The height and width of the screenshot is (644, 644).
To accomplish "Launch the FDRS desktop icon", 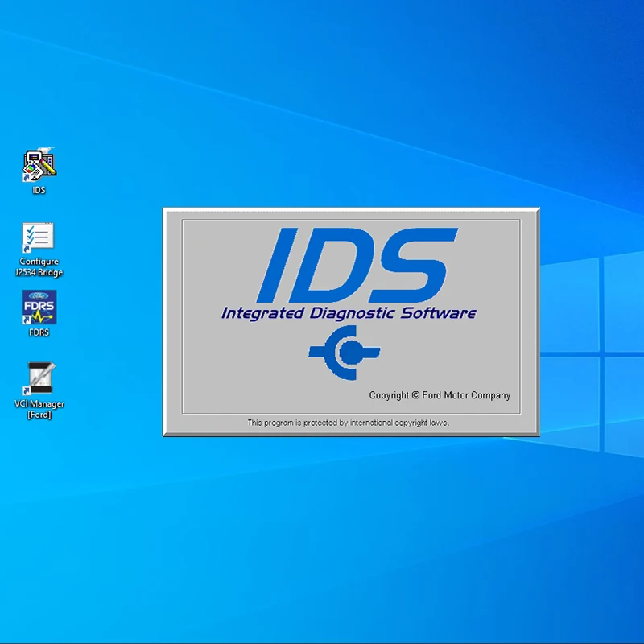I will [39, 308].
